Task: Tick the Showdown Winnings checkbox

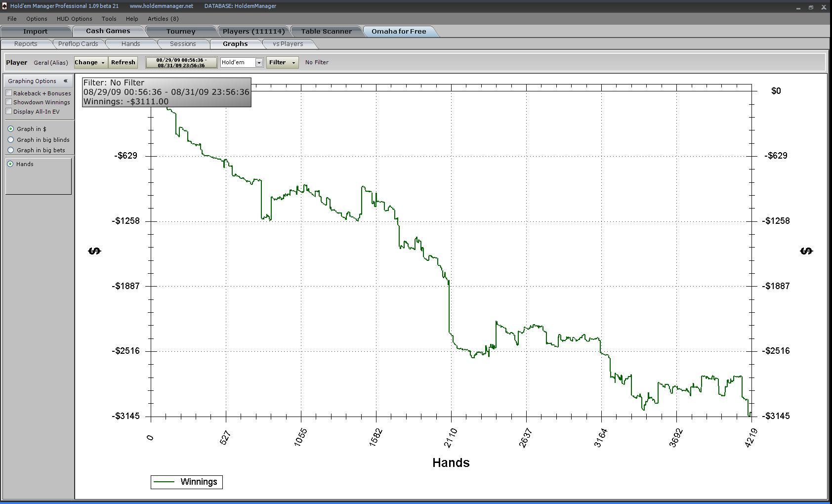Action: tap(9, 102)
